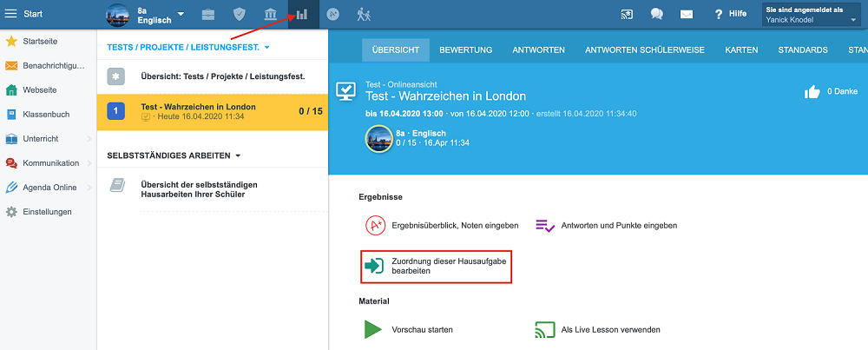Click the green cast Live Lesson icon
The width and height of the screenshot is (868, 350).
(x=544, y=329)
